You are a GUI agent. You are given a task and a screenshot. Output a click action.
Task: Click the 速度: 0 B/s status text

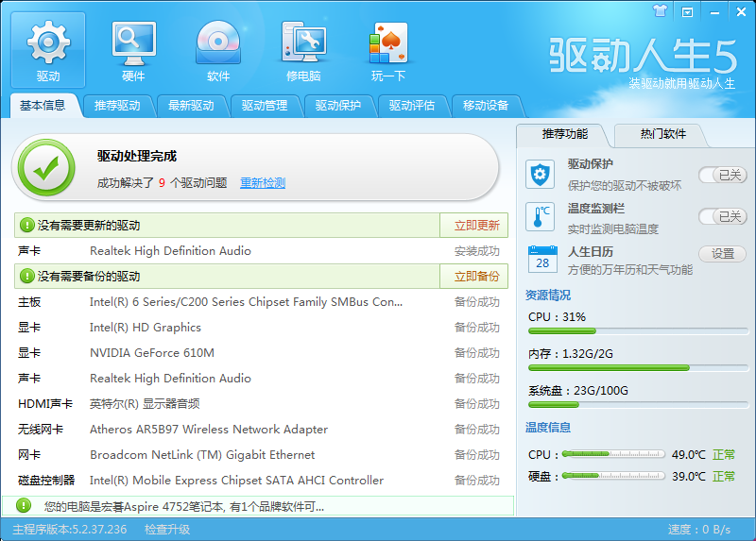click(x=699, y=530)
